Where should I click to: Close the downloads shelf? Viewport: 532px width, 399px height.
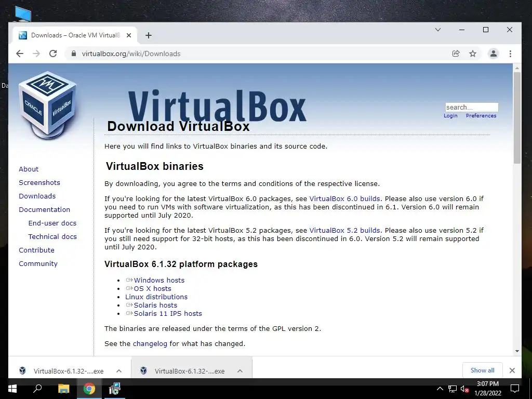(x=512, y=370)
